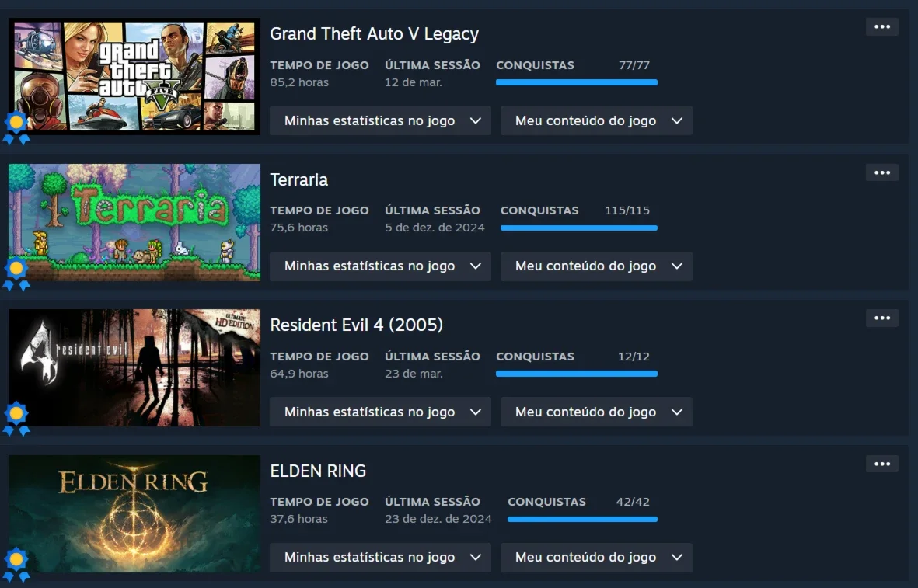Open the three-dot menu for ELDEN RING
The height and width of the screenshot is (588, 918).
[881, 464]
